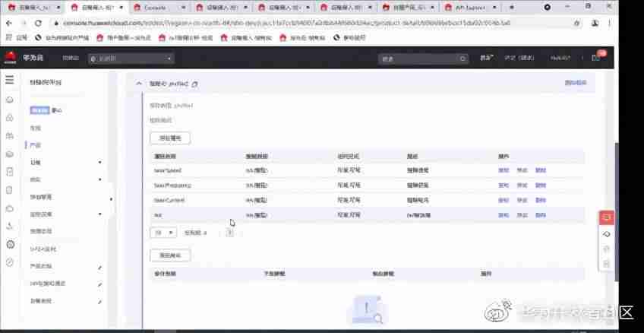Copy the service ID with copy icon
Image resolution: width=644 pixels, height=333 pixels.
194,84
